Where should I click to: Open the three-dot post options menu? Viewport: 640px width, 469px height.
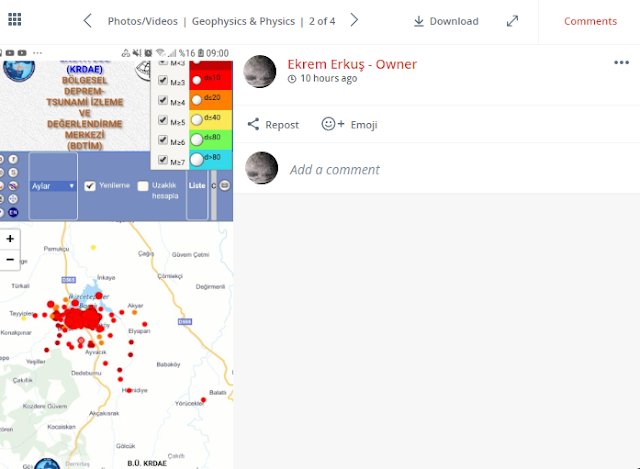pyautogui.click(x=621, y=62)
